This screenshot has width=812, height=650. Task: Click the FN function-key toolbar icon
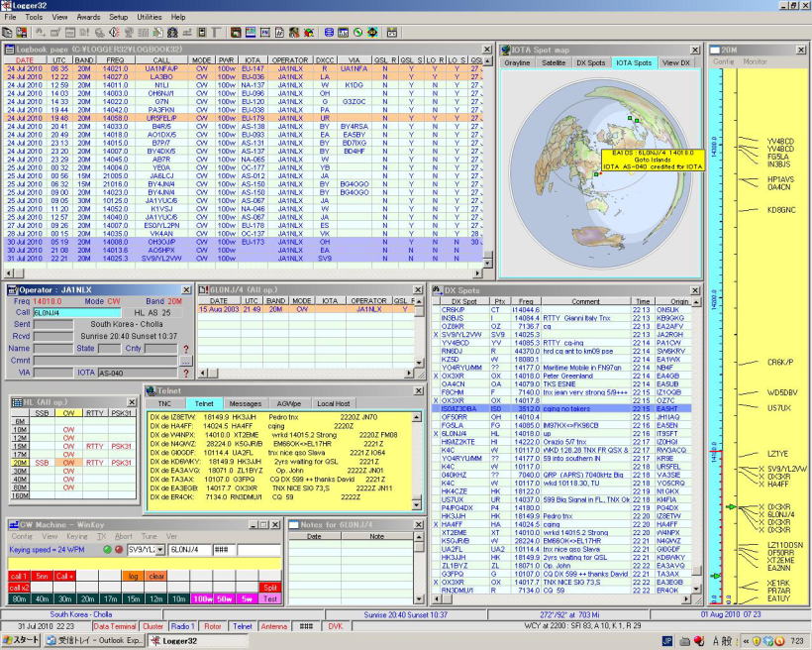tap(265, 33)
